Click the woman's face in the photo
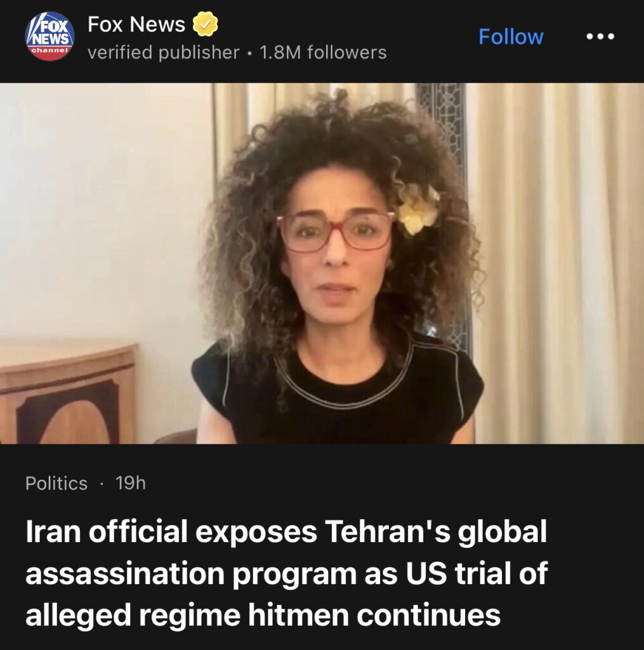644x650 pixels. [335, 249]
